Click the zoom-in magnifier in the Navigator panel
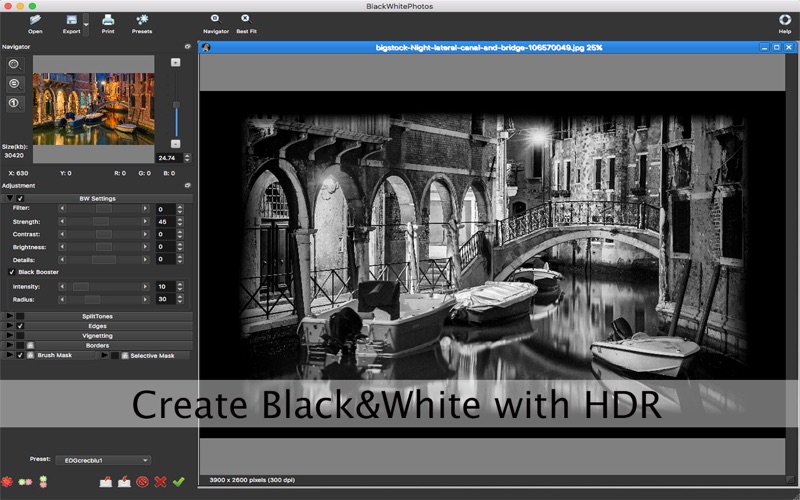The image size is (800, 500). 14,64
